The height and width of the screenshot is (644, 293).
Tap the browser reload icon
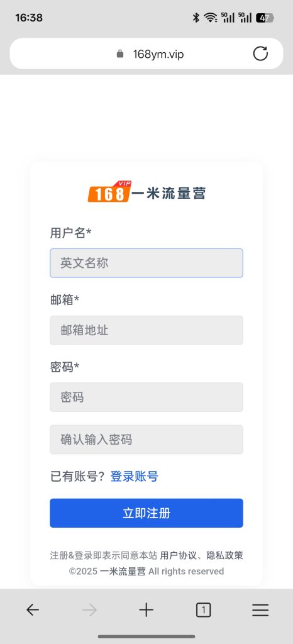[260, 53]
